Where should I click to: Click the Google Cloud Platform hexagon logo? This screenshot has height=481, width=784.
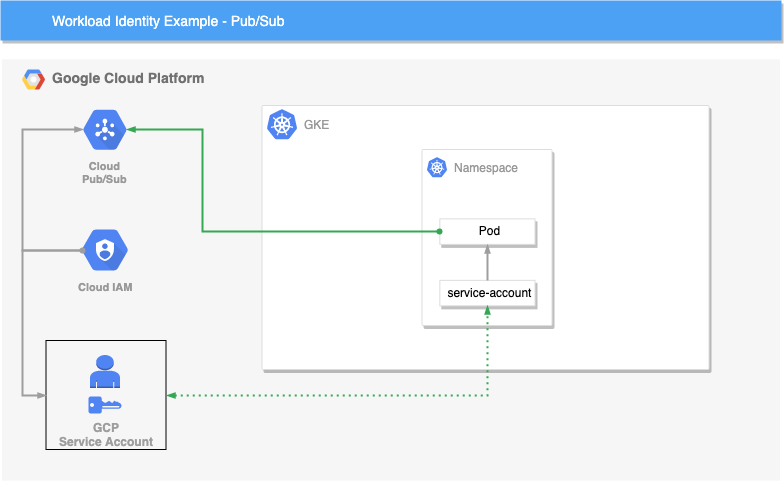[x=34, y=80]
